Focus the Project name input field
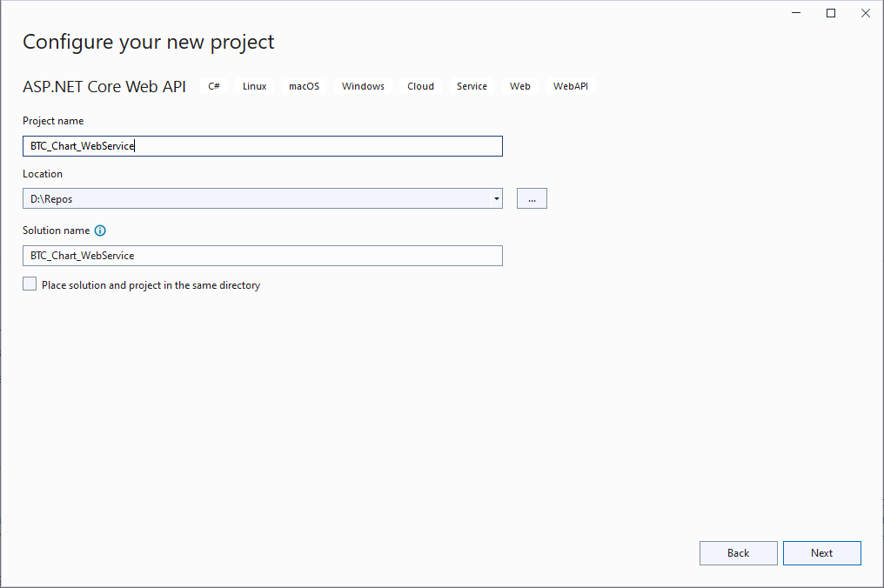Screen dimensions: 884x588 click(x=262, y=146)
